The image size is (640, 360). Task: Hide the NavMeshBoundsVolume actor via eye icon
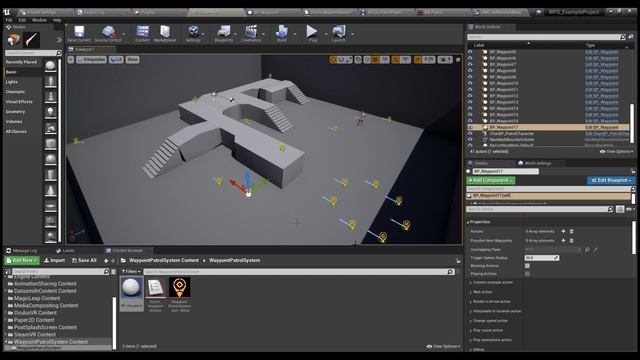click(470, 140)
